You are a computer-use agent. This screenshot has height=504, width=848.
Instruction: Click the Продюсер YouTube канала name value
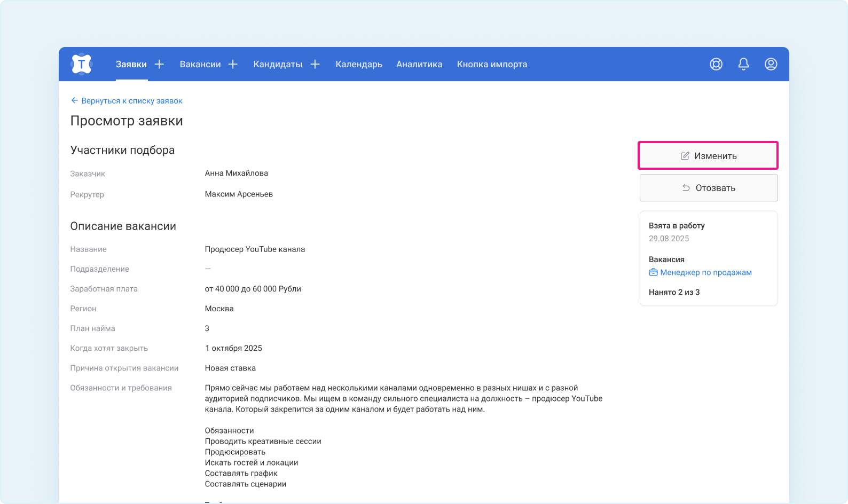255,249
